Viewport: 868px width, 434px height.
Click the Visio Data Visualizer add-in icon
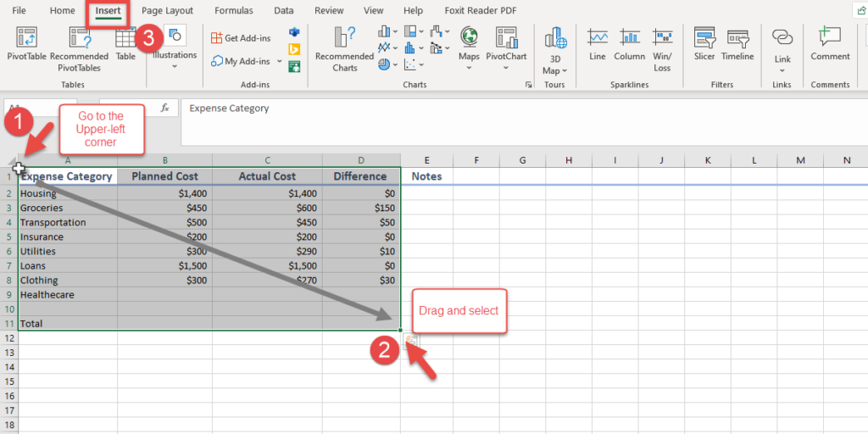294,33
